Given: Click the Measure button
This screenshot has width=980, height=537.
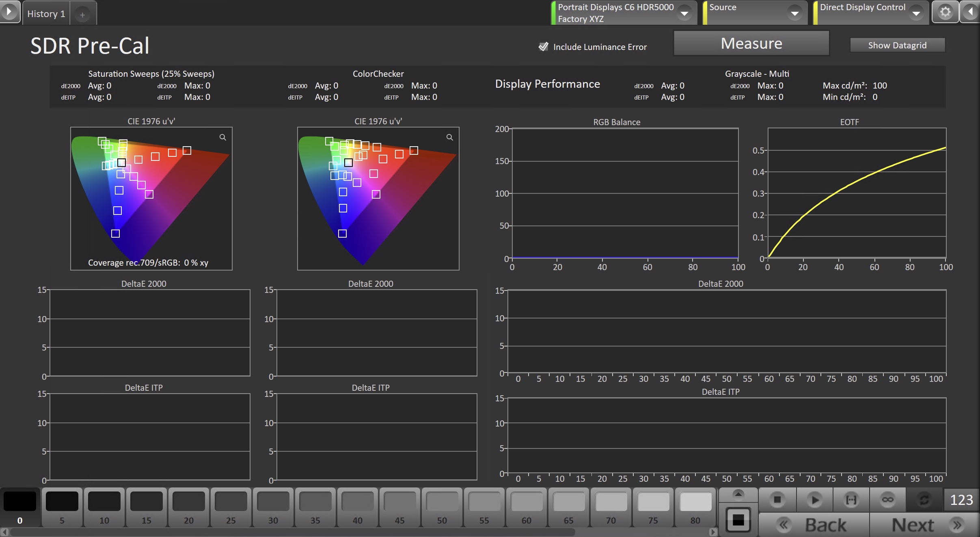Looking at the screenshot, I should tap(751, 43).
